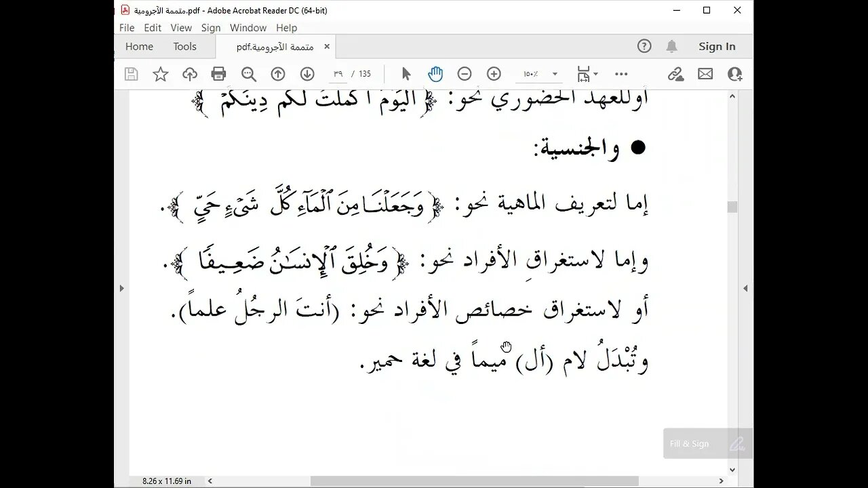The width and height of the screenshot is (868, 488).
Task: Open the File menu
Action: [127, 28]
